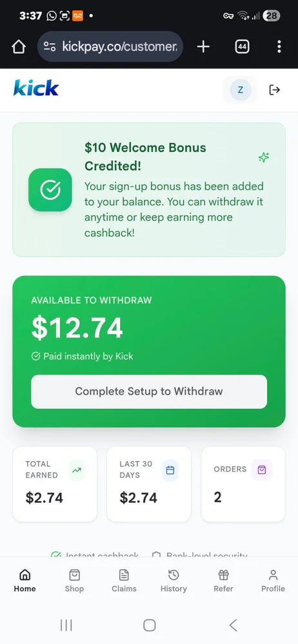This screenshot has height=644, width=298.
Task: Open a new browser tab with plus icon
Action: tap(203, 46)
